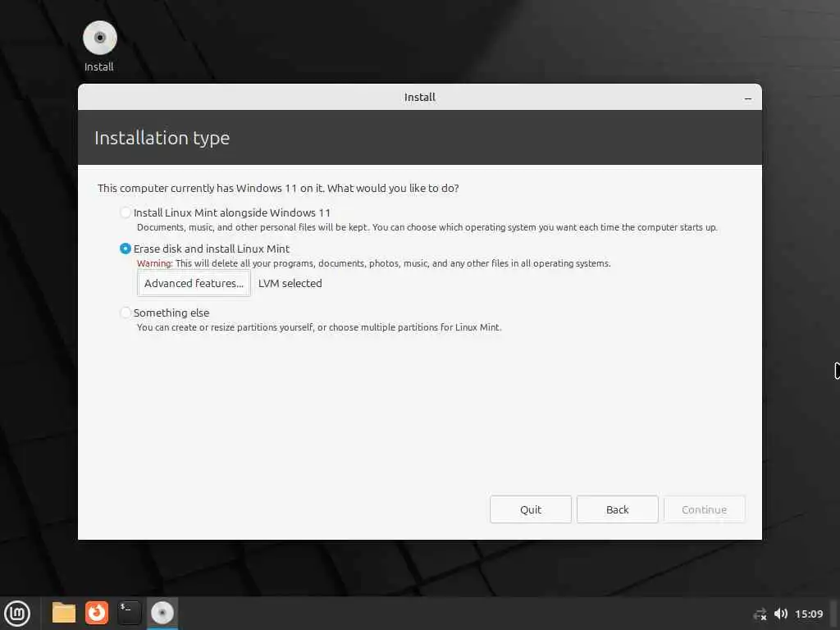
Task: Click the Installation type heading
Action: pos(162,138)
